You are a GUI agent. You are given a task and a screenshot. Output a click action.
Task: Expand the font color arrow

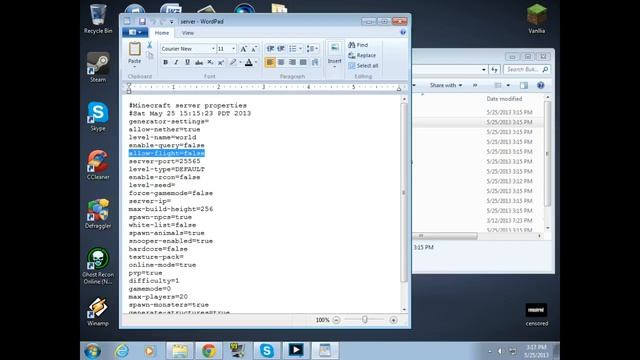click(256, 62)
